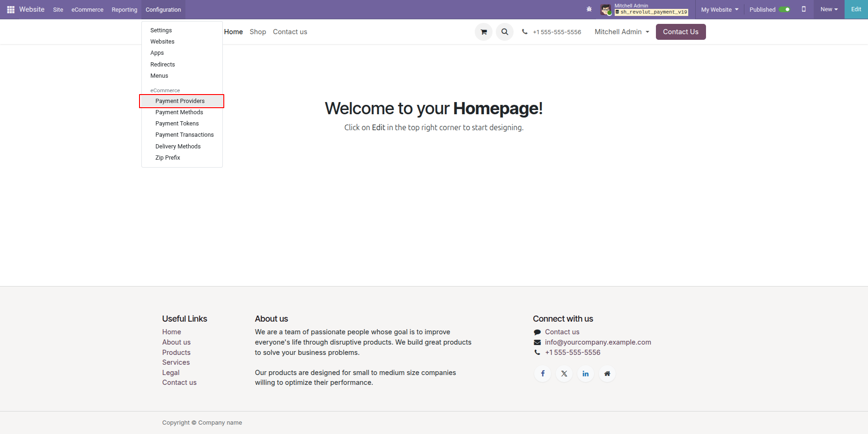This screenshot has height=434, width=868.
Task: Click the Facebook social icon
Action: point(543,374)
